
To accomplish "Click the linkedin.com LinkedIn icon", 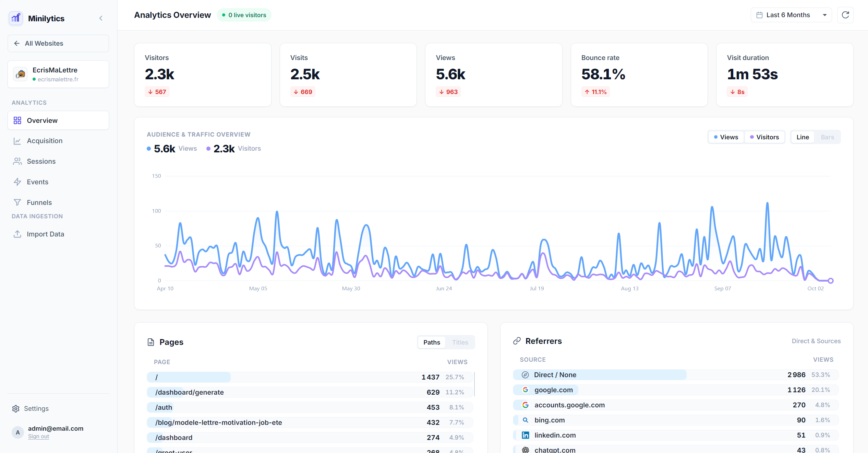I will [525, 435].
